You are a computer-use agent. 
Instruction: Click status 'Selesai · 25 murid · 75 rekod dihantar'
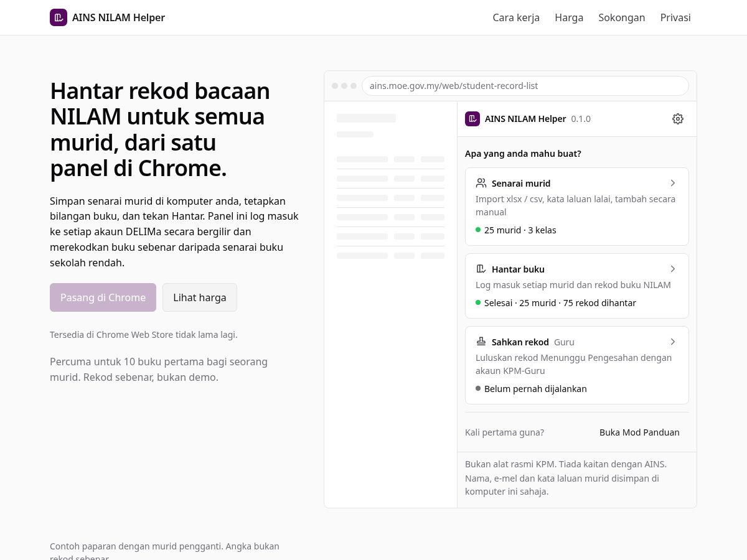tap(560, 303)
